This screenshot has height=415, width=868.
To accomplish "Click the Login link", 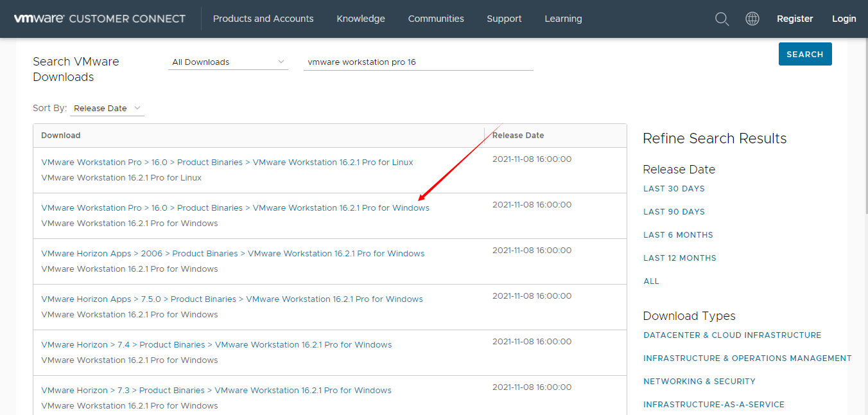I will 844,19.
